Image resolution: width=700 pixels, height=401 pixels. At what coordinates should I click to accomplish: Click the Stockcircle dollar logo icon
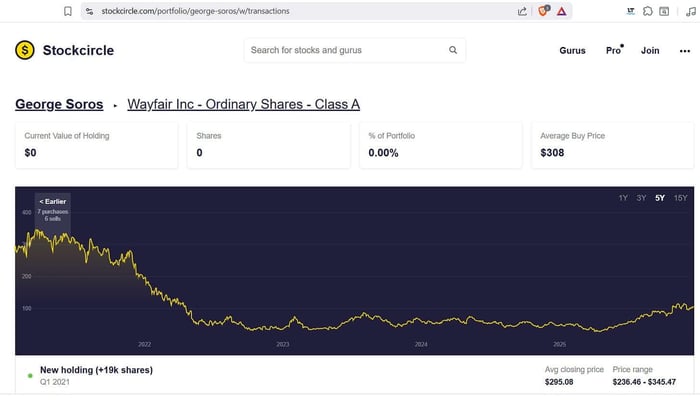(25, 50)
